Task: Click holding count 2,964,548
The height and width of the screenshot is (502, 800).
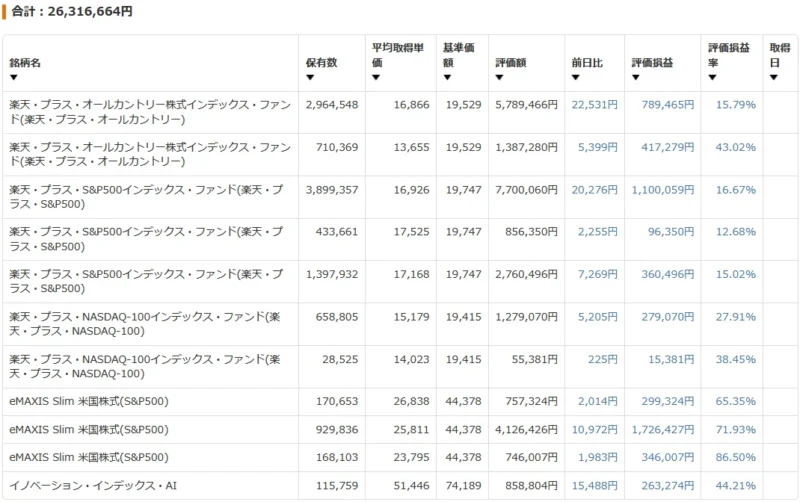Action: (x=332, y=105)
